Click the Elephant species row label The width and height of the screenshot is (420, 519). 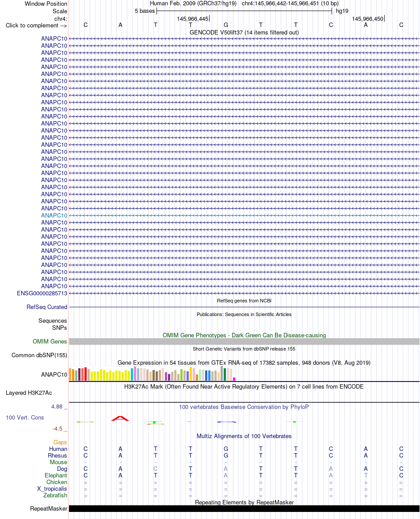tap(56, 476)
